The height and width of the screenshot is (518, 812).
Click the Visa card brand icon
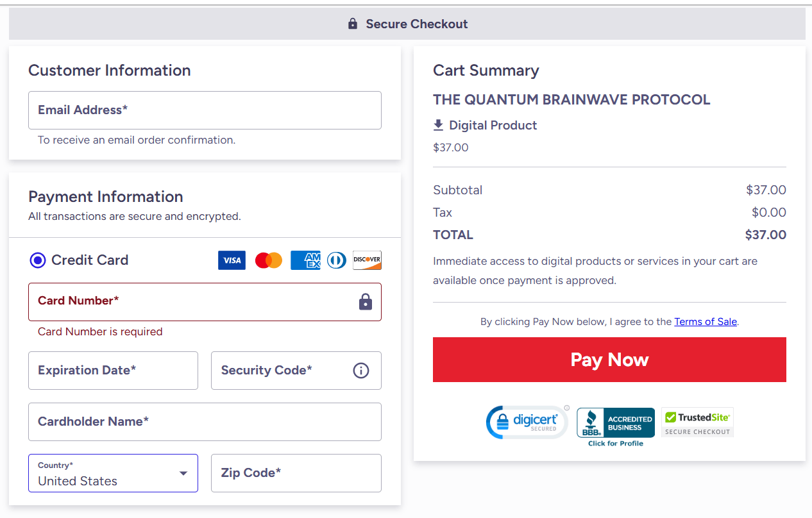pos(232,260)
